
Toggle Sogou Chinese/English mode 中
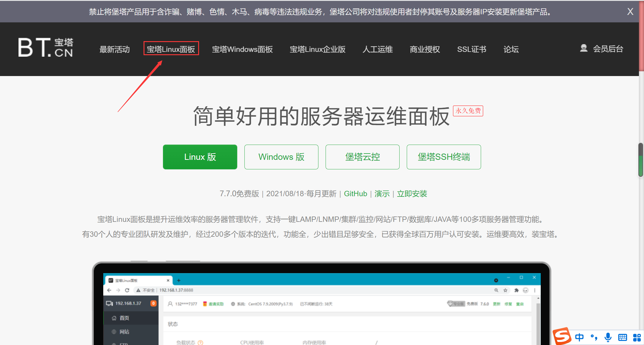point(579,337)
